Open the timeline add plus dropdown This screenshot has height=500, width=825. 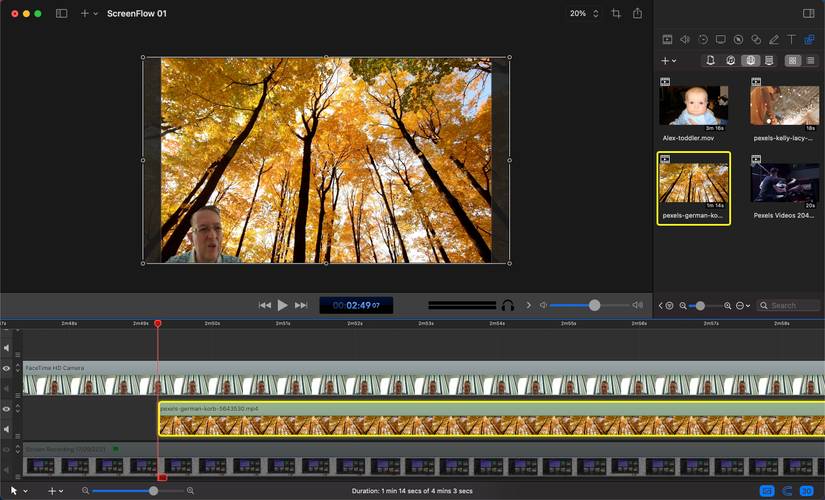55,491
